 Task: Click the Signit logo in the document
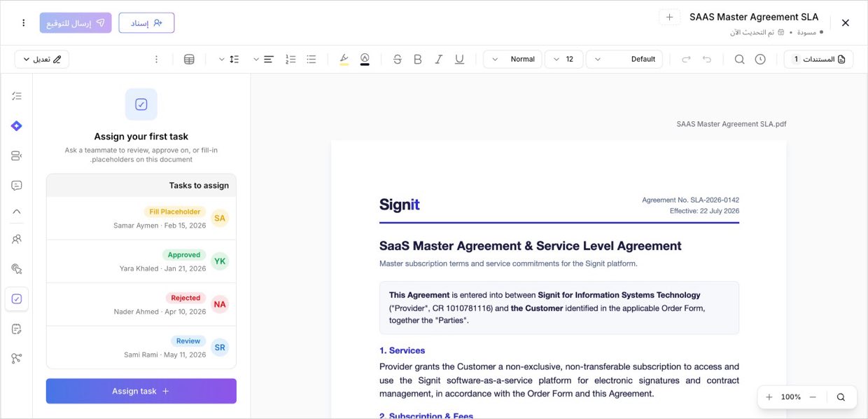tap(400, 205)
